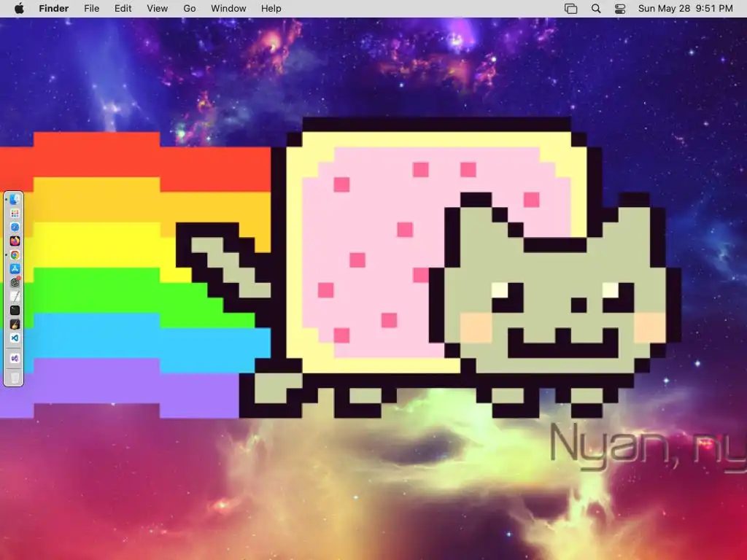The width and height of the screenshot is (747, 560).
Task: Open GarageBand guitar icon in the dock
Action: coord(15,324)
